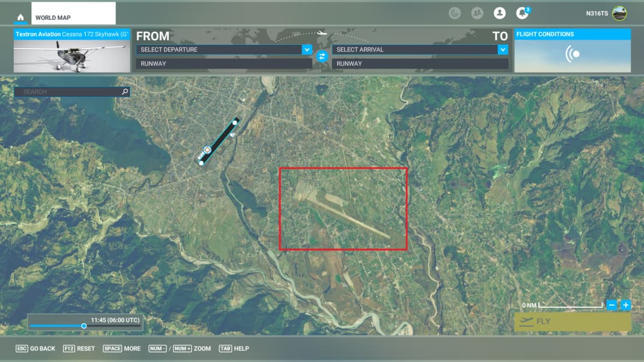Select the Cessna 172 Skyhawk aircraft panel
This screenshot has height=362, width=644.
(72, 51)
